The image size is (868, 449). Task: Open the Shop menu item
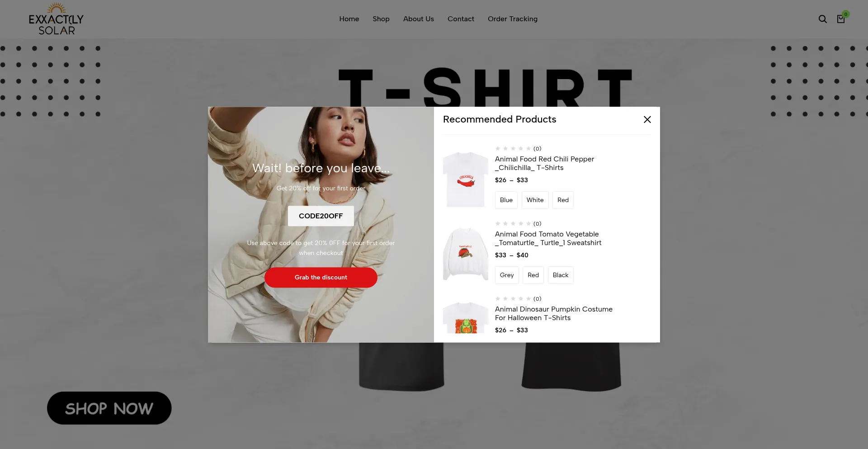click(x=381, y=19)
